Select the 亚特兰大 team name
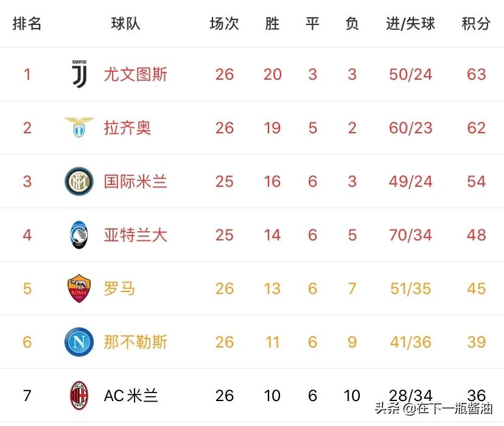 point(135,235)
